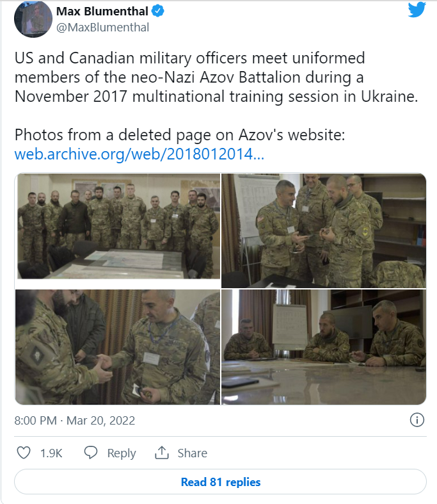437x504 pixels.
Task: Follow the web.archive.org link
Action: [x=139, y=154]
